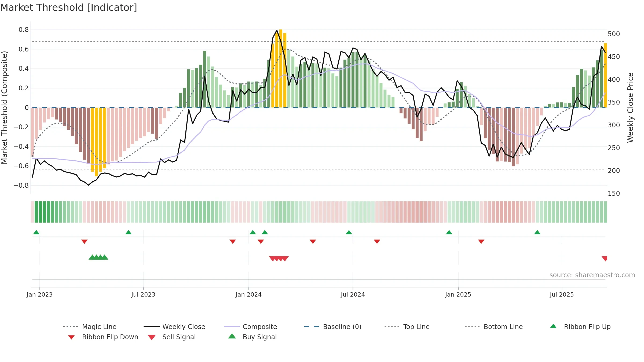Click the Jan 2025 x-axis label

[458, 295]
